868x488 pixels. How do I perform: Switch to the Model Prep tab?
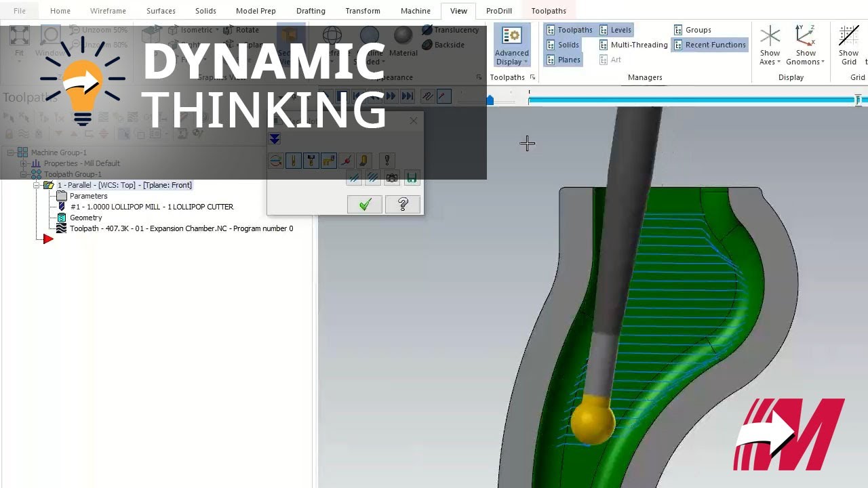tap(256, 11)
